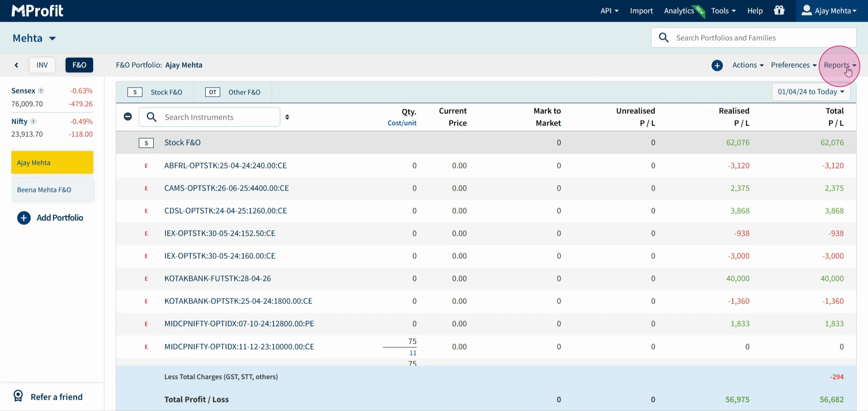Toggle Cost/unit under the Qty. column
This screenshot has width=868, height=411.
tap(402, 123)
